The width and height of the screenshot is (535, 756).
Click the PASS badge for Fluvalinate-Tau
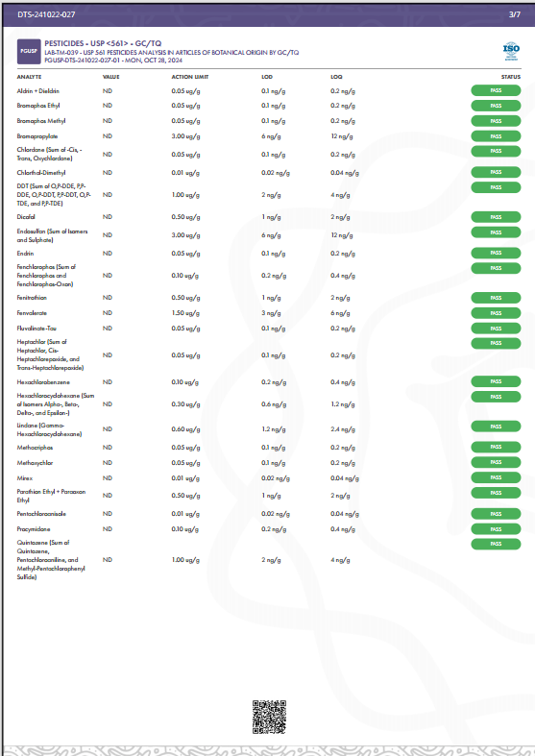click(x=496, y=329)
